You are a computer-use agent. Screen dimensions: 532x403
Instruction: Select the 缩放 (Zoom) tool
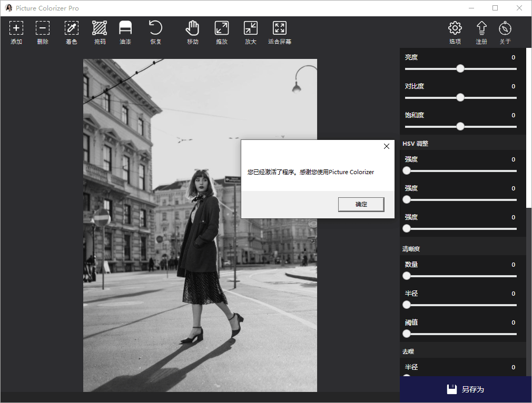(x=222, y=28)
